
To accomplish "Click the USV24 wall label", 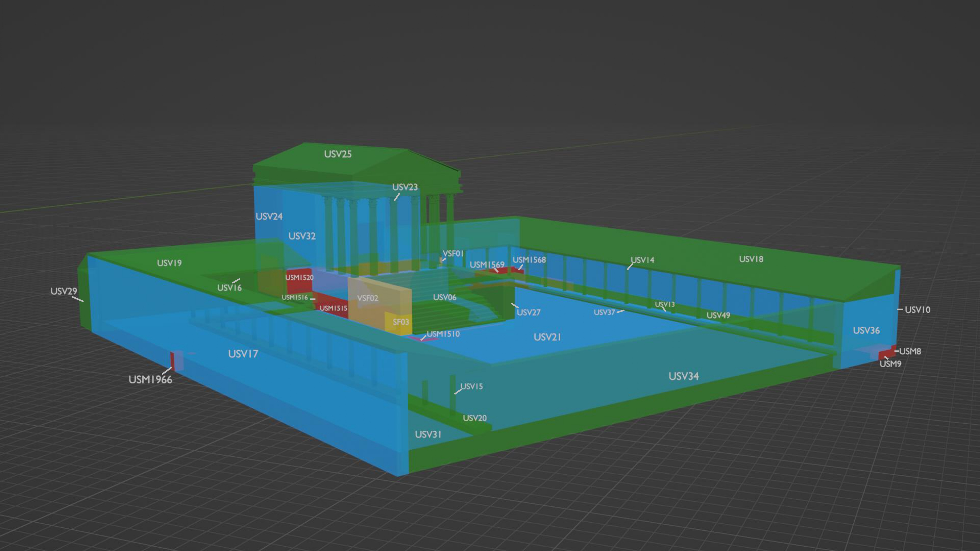I will pyautogui.click(x=269, y=216).
